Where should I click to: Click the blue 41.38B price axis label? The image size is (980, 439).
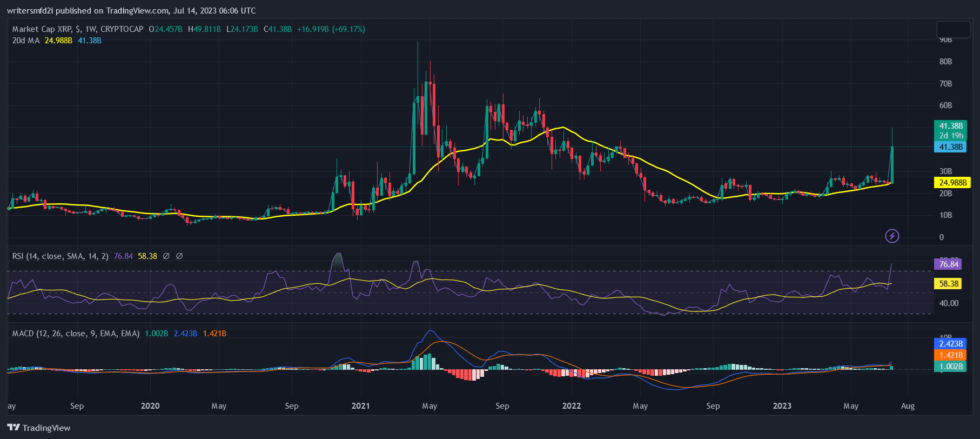tap(951, 147)
